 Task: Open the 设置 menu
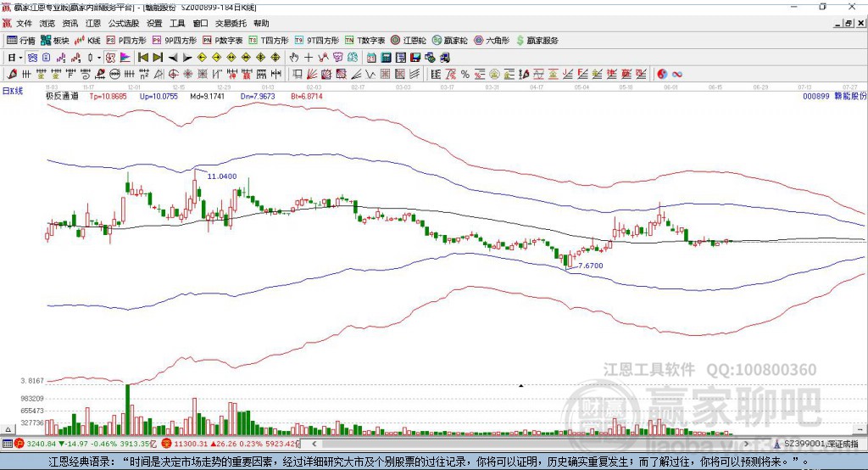point(154,23)
